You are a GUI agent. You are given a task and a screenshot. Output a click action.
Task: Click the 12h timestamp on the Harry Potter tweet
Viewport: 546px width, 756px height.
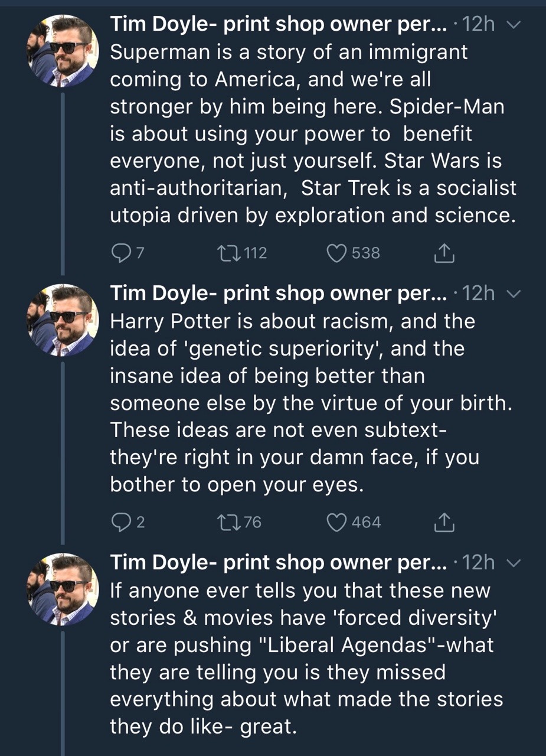(x=479, y=294)
